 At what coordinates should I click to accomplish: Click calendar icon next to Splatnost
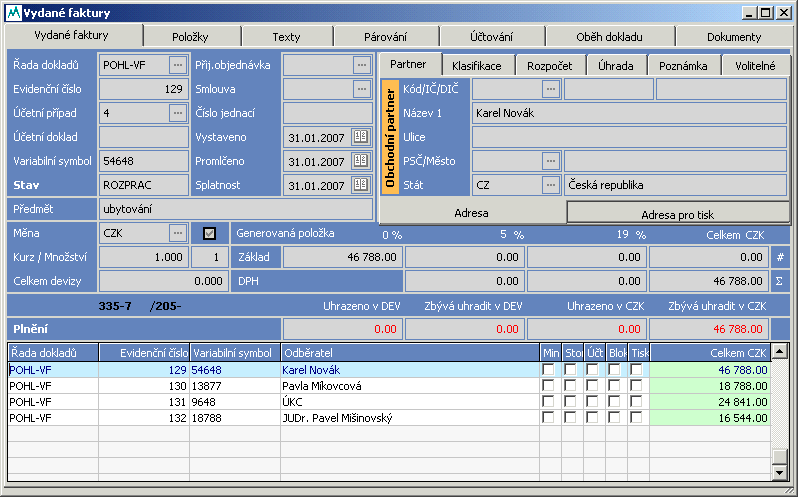pyautogui.click(x=360, y=185)
